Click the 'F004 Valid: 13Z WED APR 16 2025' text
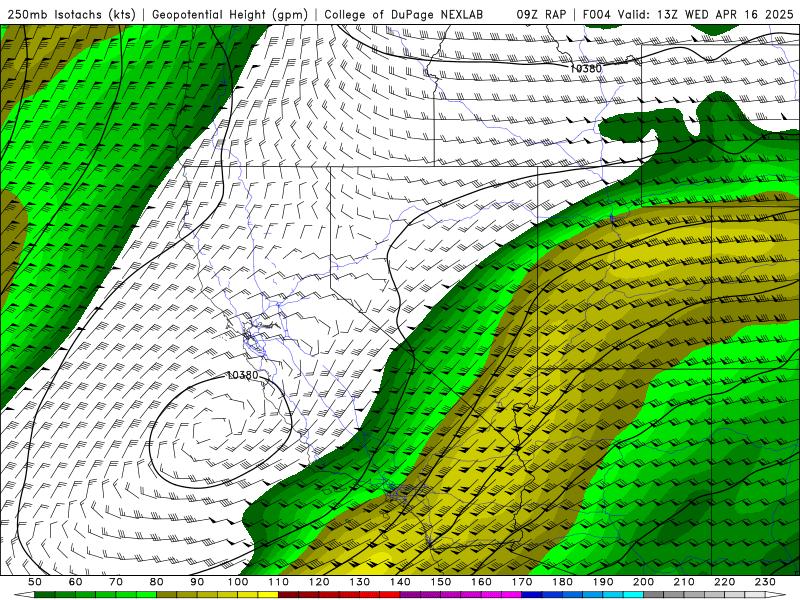This screenshot has width=800, height=600. click(688, 14)
